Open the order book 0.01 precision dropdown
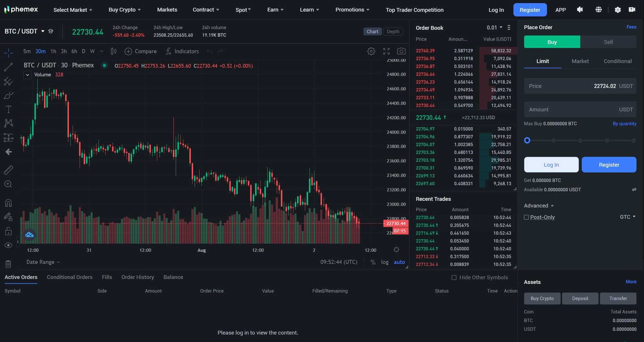 coord(494,28)
